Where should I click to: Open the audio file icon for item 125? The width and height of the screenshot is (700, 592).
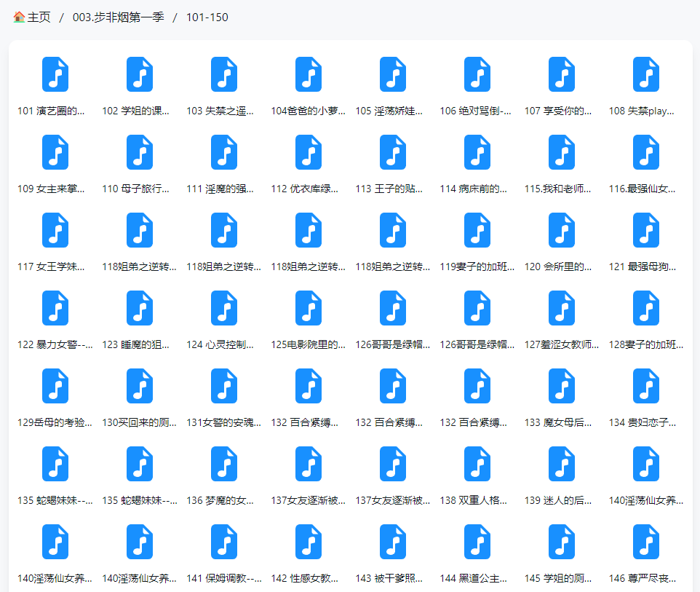(309, 308)
